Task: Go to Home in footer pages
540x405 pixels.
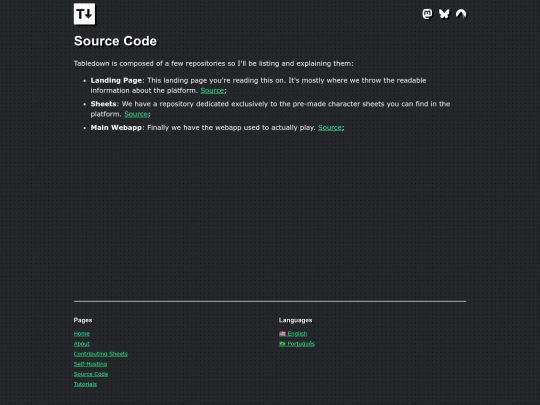Action: (x=82, y=334)
